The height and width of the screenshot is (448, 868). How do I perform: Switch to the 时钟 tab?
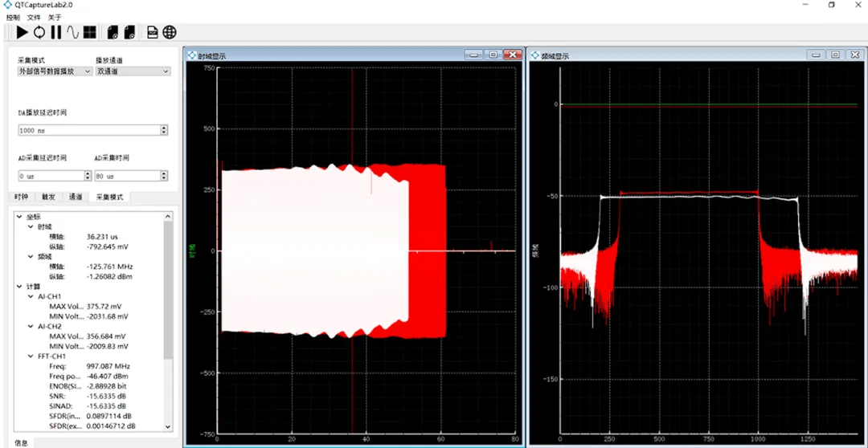[21, 197]
